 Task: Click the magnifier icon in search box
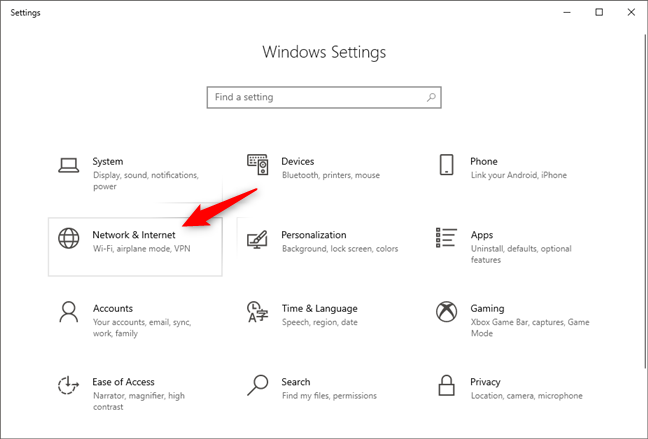tap(431, 97)
